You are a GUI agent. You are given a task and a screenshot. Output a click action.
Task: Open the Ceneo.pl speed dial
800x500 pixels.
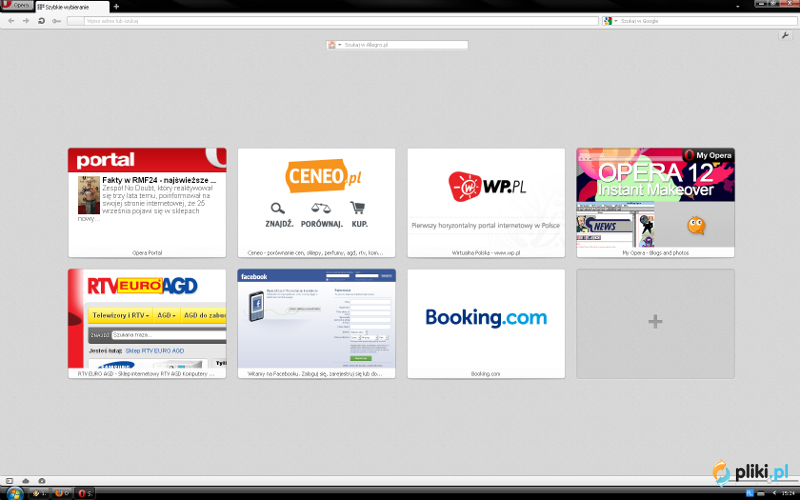(x=316, y=203)
